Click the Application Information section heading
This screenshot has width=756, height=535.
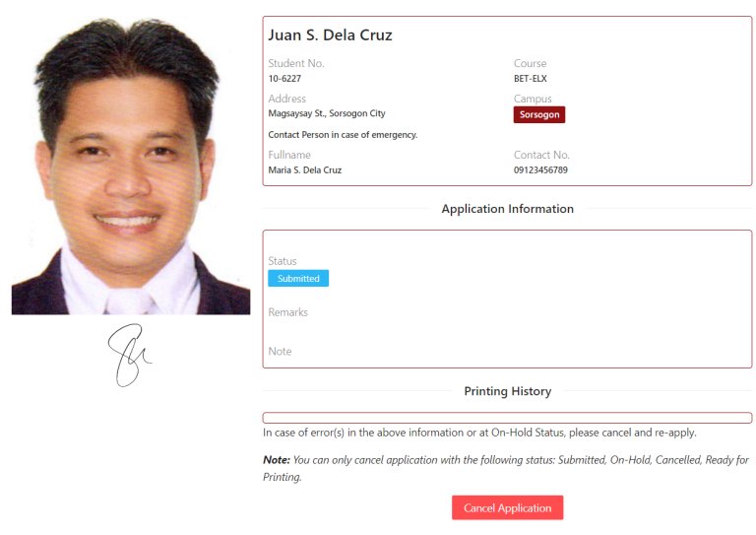[x=507, y=209]
